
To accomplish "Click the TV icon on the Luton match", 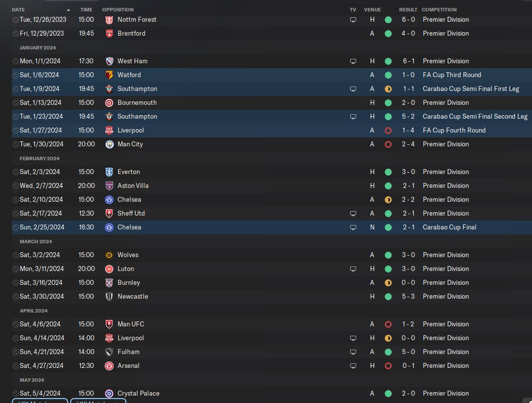I will coord(353,269).
